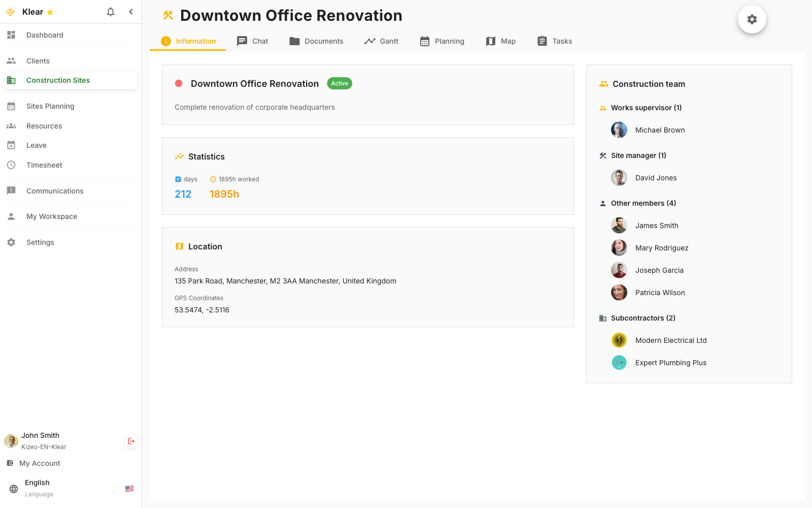The height and width of the screenshot is (508, 812).
Task: Open the Chat tab
Action: [x=253, y=41]
